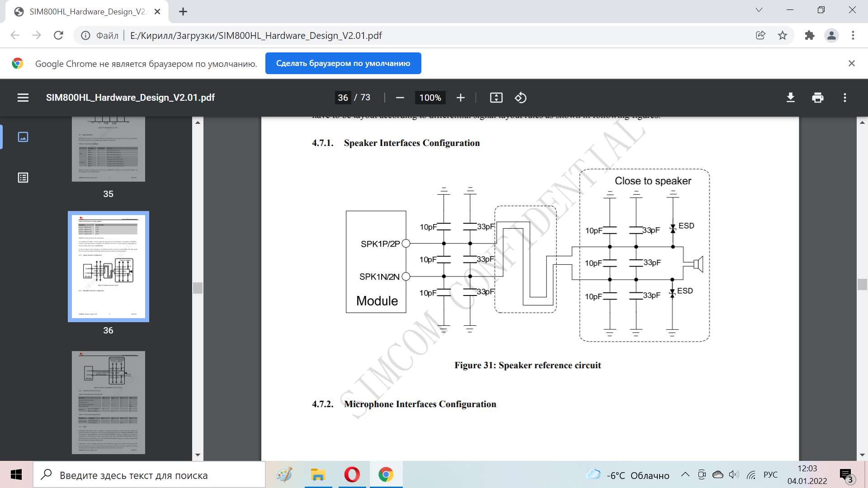
Task: Select page 36 thumbnail
Action: 108,267
